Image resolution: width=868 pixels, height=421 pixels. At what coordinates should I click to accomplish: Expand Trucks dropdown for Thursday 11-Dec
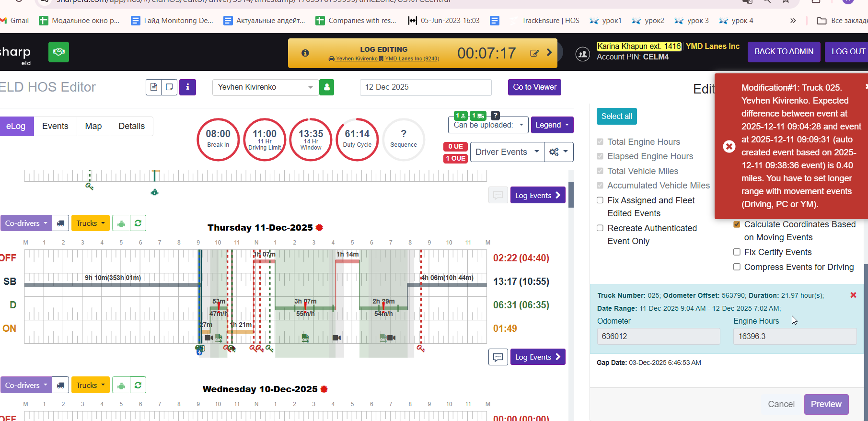(91, 223)
